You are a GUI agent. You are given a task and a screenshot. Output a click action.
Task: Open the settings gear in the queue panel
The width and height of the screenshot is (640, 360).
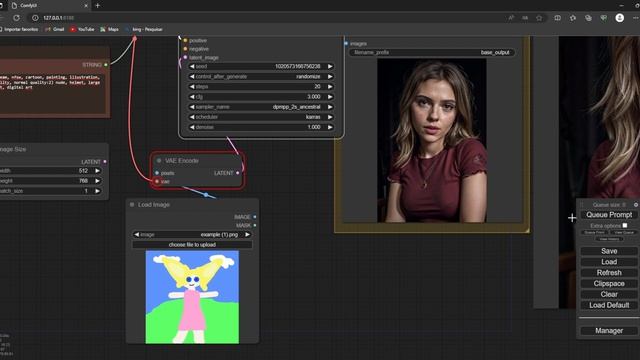pyautogui.click(x=636, y=204)
